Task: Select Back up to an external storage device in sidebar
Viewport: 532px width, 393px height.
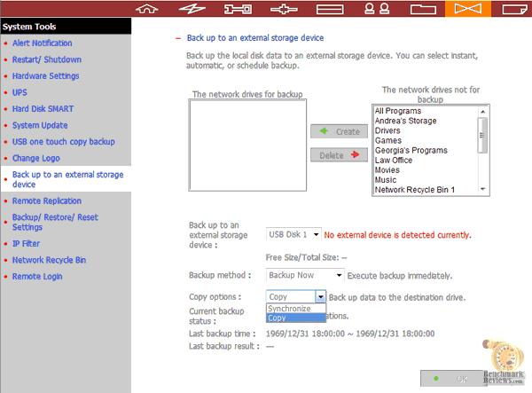Action: [68, 179]
